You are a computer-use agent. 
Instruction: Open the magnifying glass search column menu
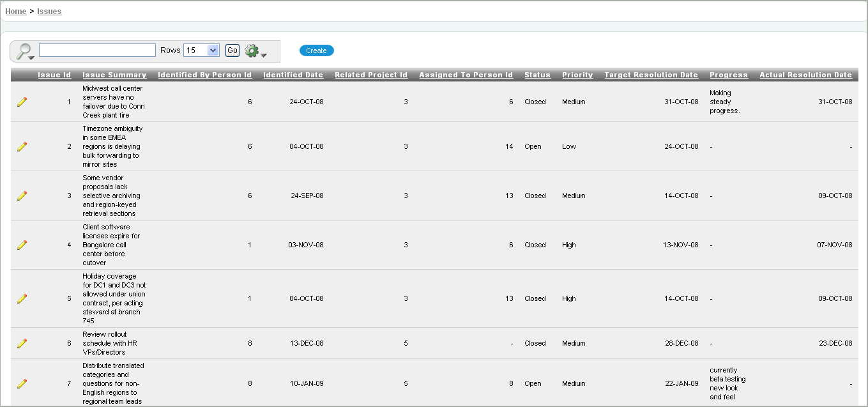[26, 51]
